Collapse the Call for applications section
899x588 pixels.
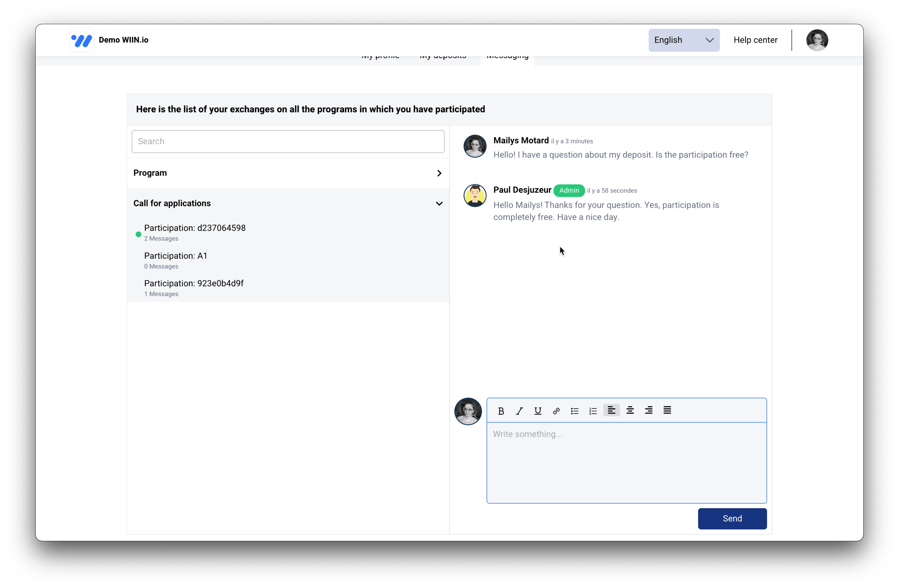(288, 203)
